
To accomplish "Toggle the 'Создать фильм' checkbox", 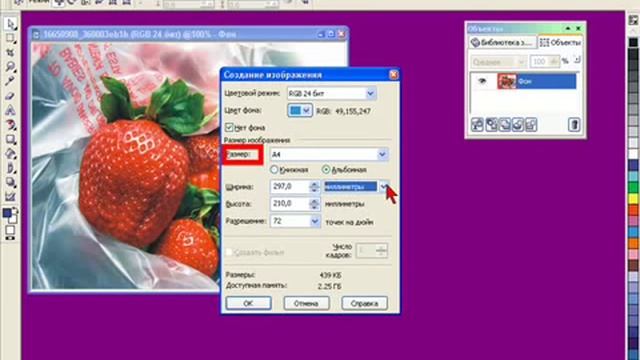I will pyautogui.click(x=229, y=252).
